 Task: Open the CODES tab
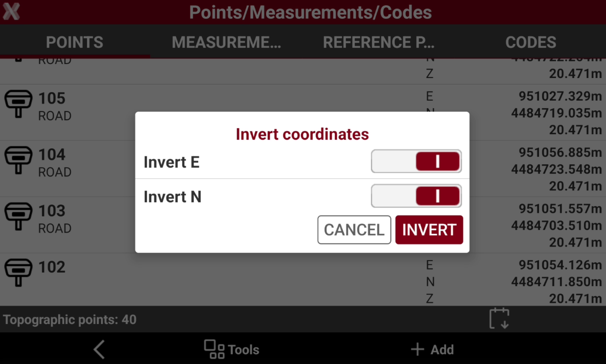tap(531, 42)
